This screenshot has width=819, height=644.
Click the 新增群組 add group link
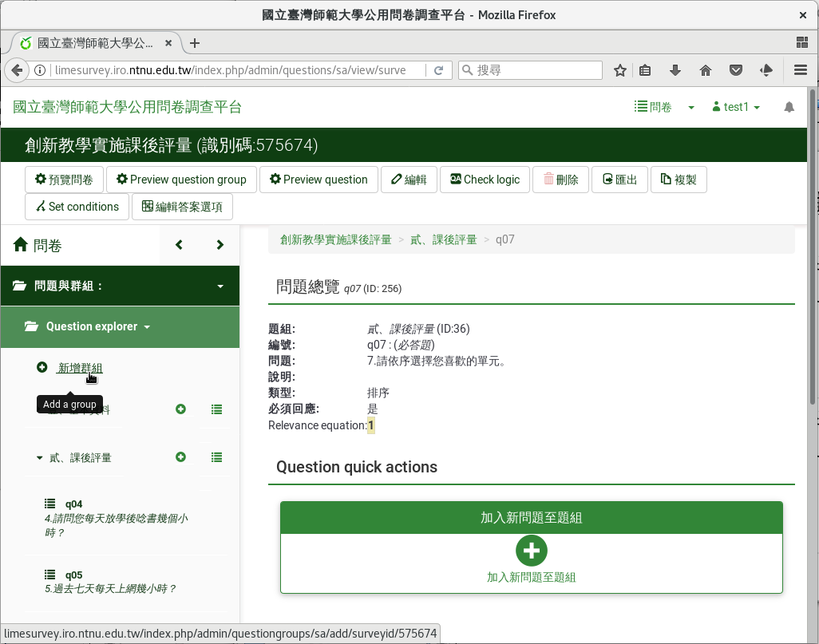tap(80, 368)
